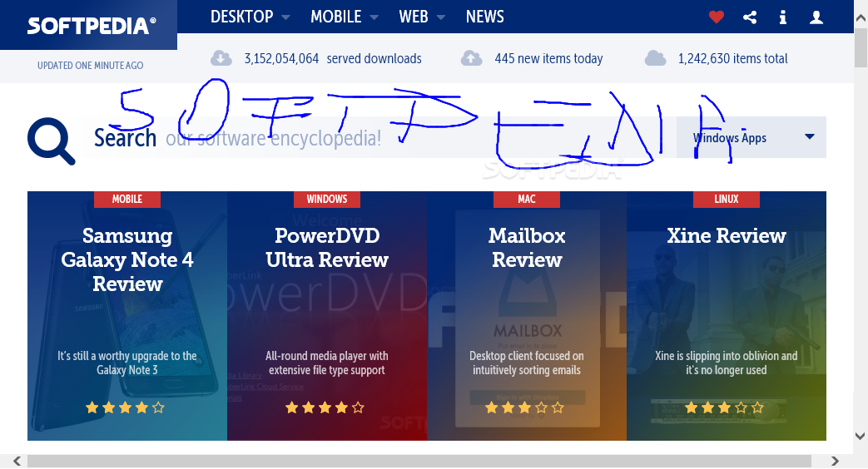Viewport: 868px width, 469px height.
Task: Click "3,152,054,064 served downloads" text
Action: tap(333, 58)
